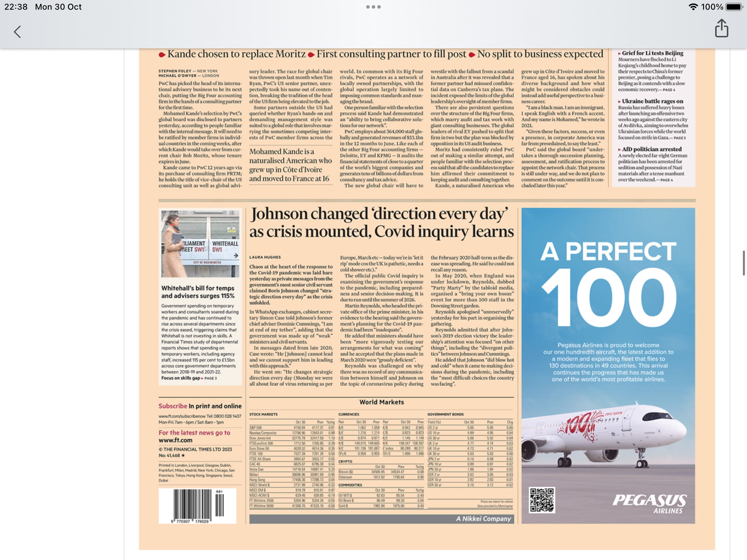Image resolution: width=747 pixels, height=560 pixels.
Task: Tap No split to business expected subheading
Action: [x=540, y=54]
